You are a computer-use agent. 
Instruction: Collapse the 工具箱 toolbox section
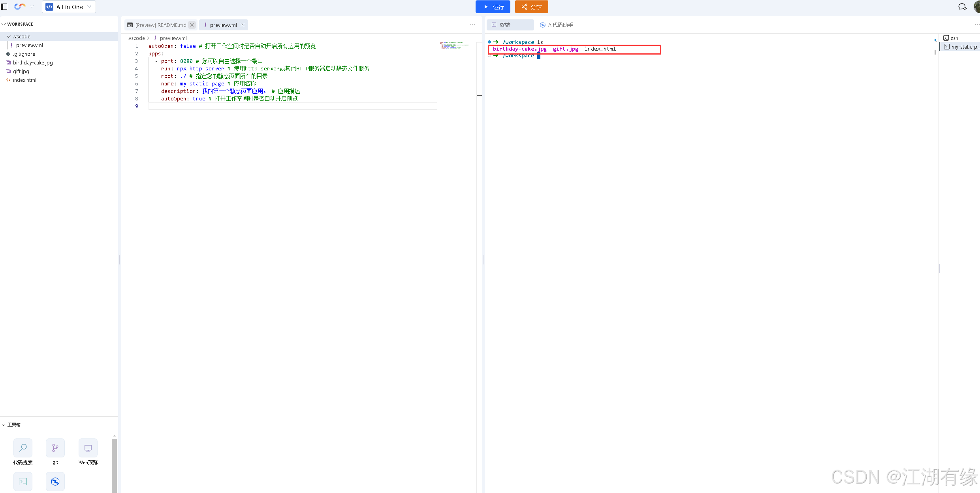[4, 425]
